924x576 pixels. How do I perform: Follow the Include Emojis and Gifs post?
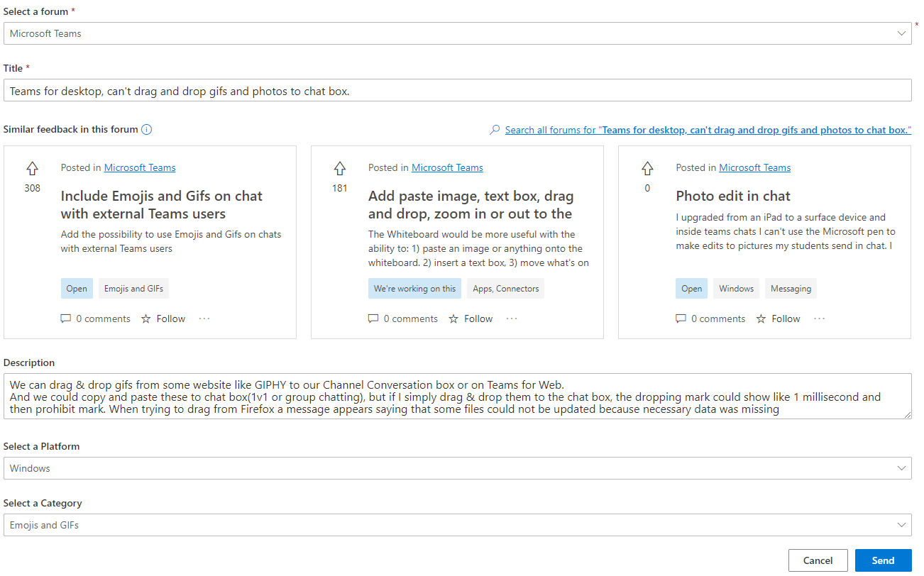click(163, 319)
